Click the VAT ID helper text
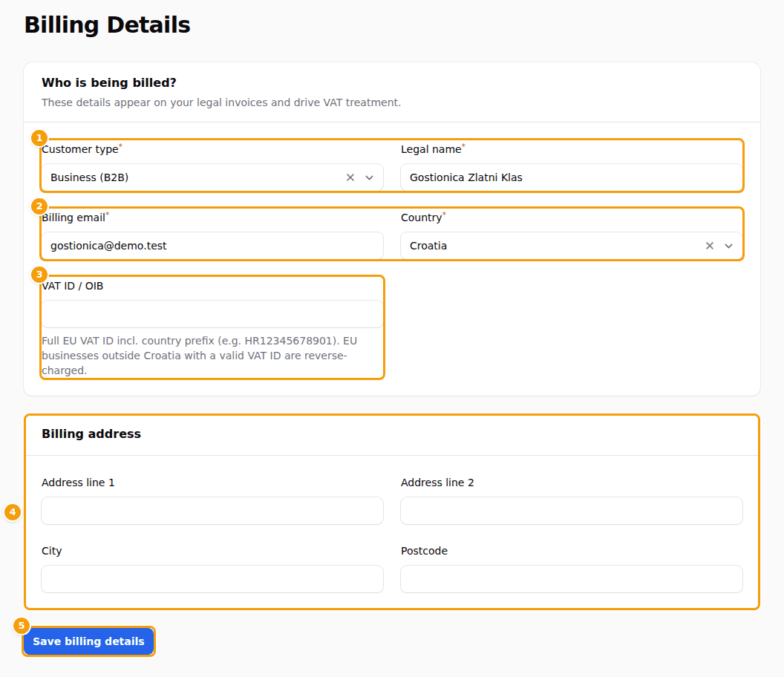The width and height of the screenshot is (784, 677). [200, 356]
